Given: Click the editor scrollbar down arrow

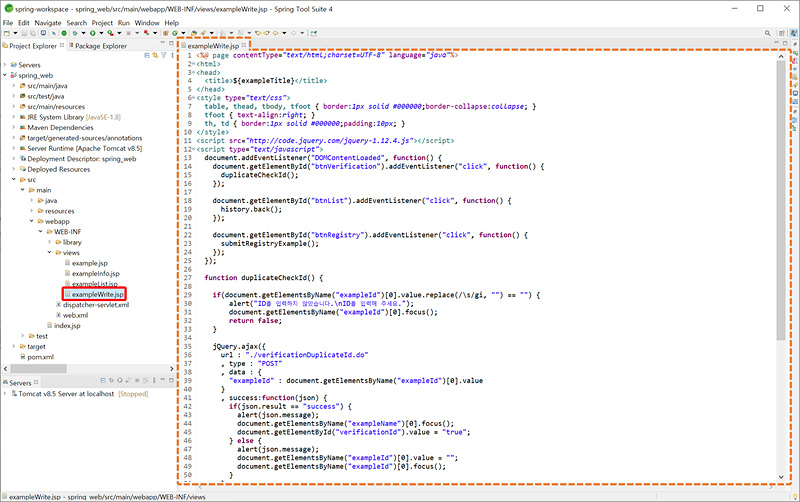Looking at the screenshot, I should [x=781, y=476].
